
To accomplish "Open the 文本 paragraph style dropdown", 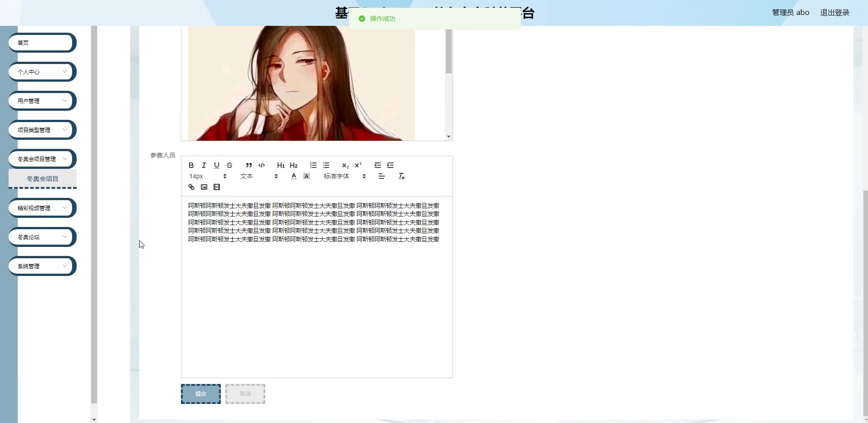I will tap(259, 176).
